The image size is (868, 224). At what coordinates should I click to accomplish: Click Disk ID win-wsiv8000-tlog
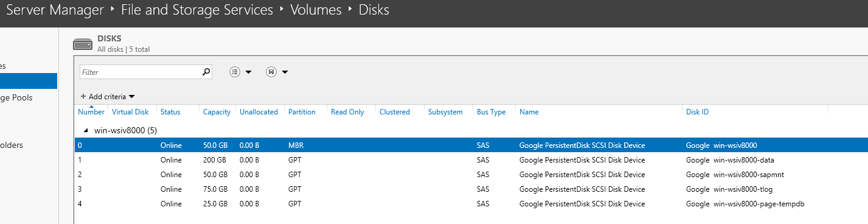coord(730,189)
